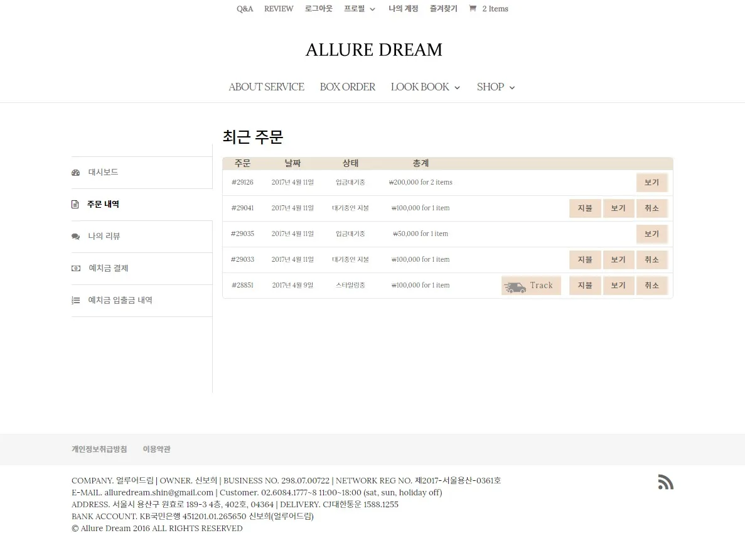The image size is (745, 560).
Task: Open the shopping cart icon
Action: [x=472, y=9]
